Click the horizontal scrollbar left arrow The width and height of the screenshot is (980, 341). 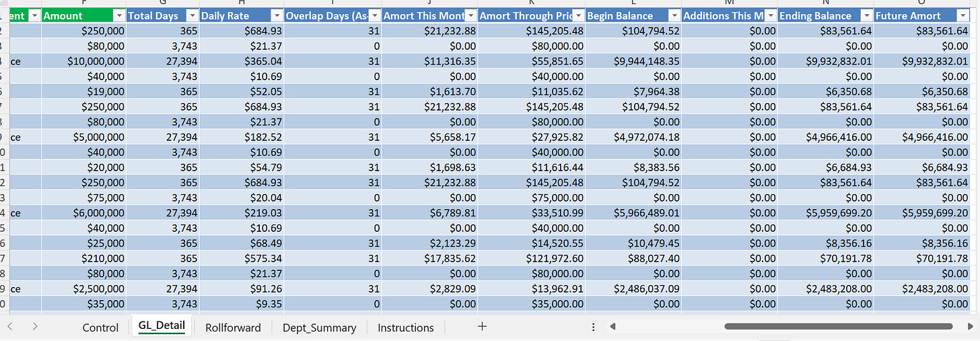coord(612,327)
